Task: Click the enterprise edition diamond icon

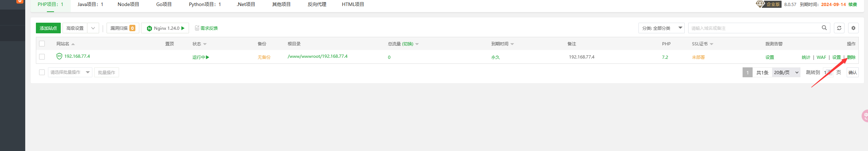Action: [x=760, y=4]
